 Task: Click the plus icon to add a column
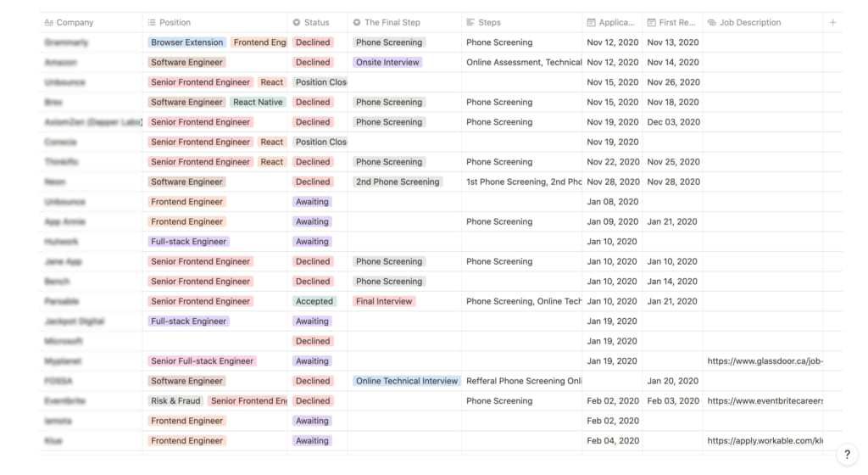(x=832, y=23)
